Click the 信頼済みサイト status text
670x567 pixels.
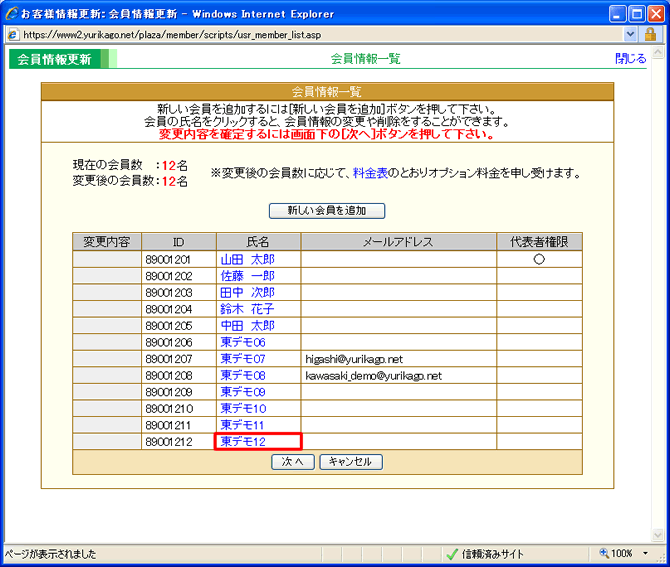(x=493, y=554)
